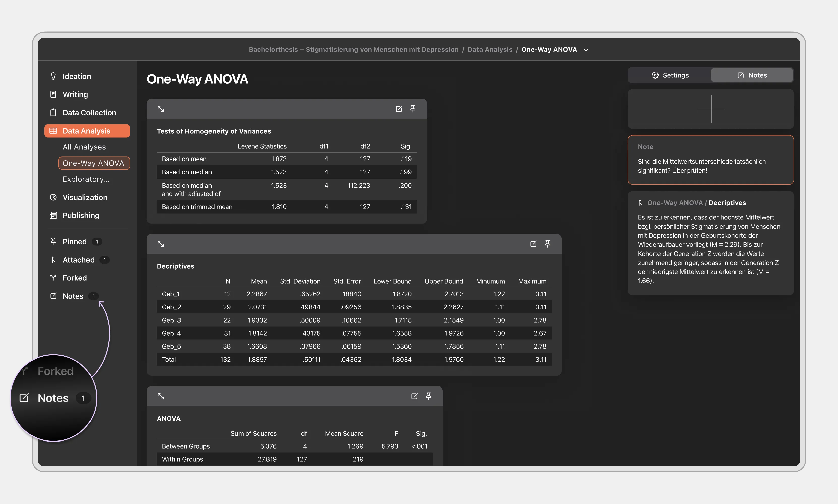Viewport: 838px width, 504px height.
Task: Pin the Decriptives table card
Action: (547, 244)
